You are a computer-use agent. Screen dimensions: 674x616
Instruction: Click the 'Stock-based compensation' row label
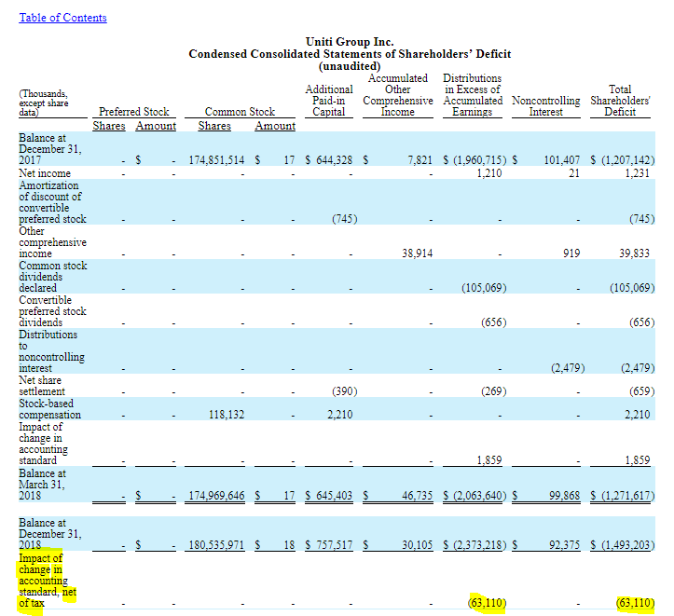tap(49, 409)
